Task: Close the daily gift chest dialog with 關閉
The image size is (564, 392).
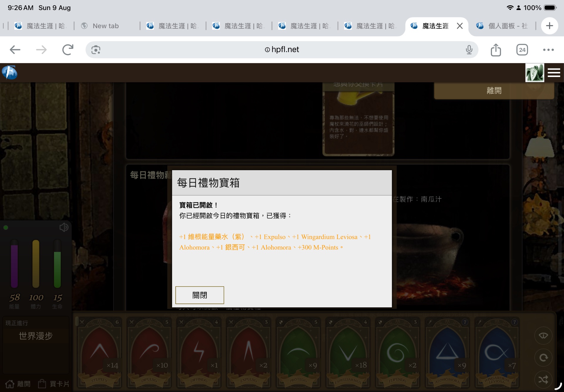Action: 200,295
